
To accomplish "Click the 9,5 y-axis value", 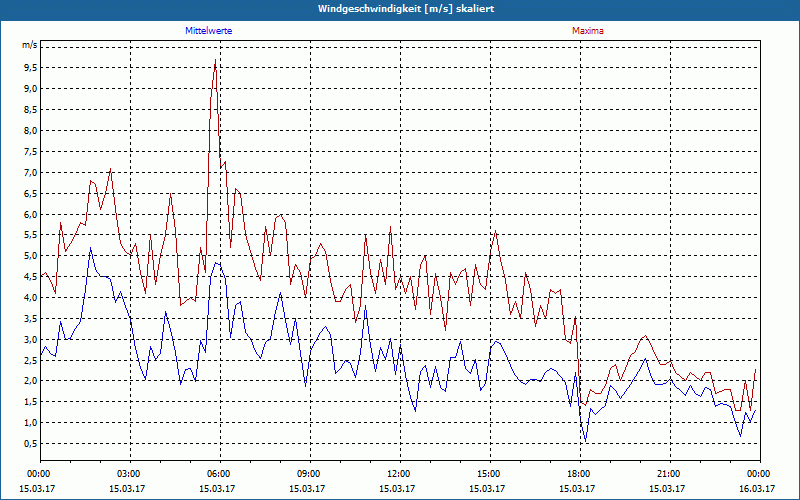I will tap(31, 68).
